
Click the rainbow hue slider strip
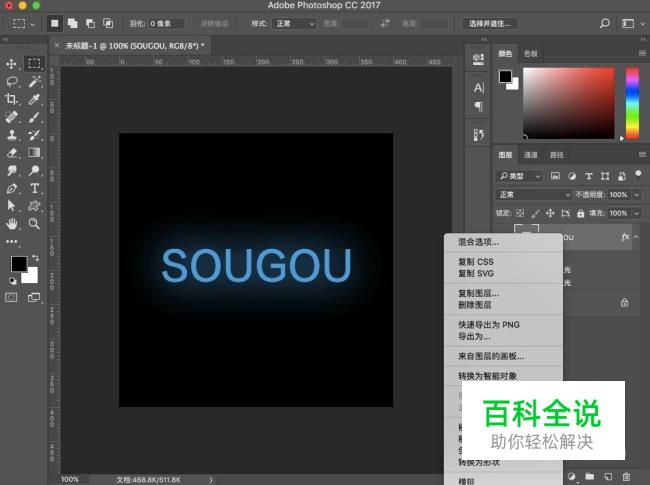pos(632,103)
